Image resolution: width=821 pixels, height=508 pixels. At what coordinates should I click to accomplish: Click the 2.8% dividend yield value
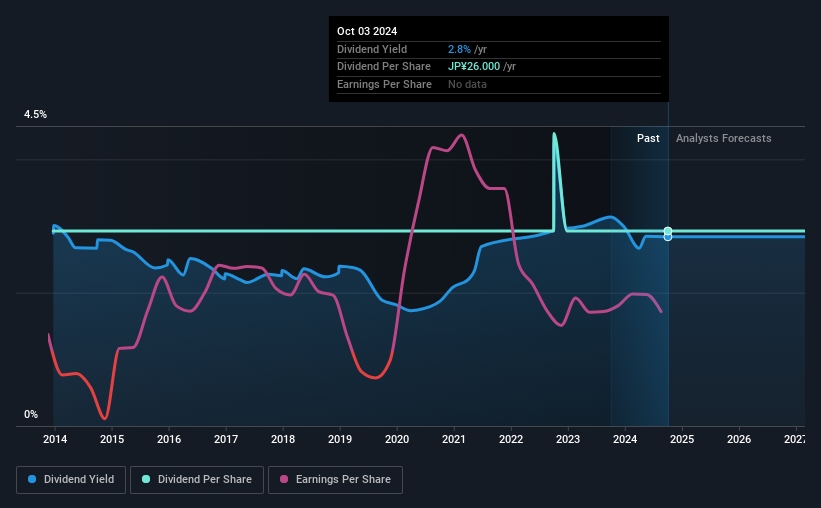459,49
